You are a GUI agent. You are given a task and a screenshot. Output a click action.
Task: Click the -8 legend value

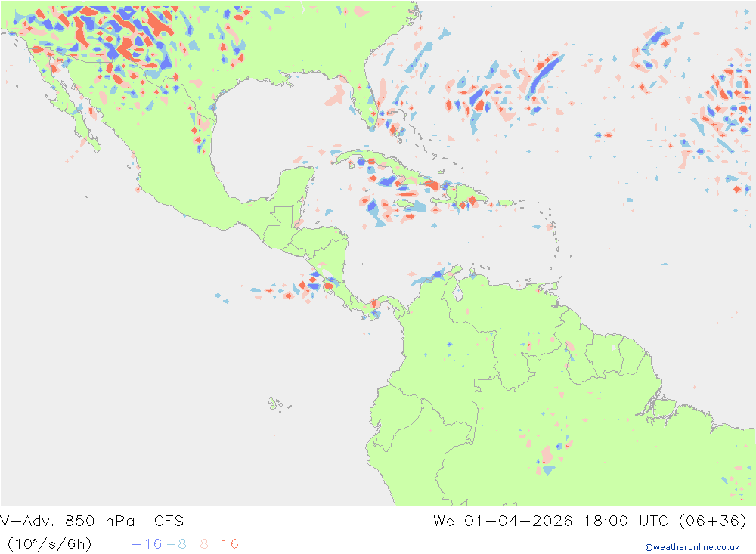point(176,544)
